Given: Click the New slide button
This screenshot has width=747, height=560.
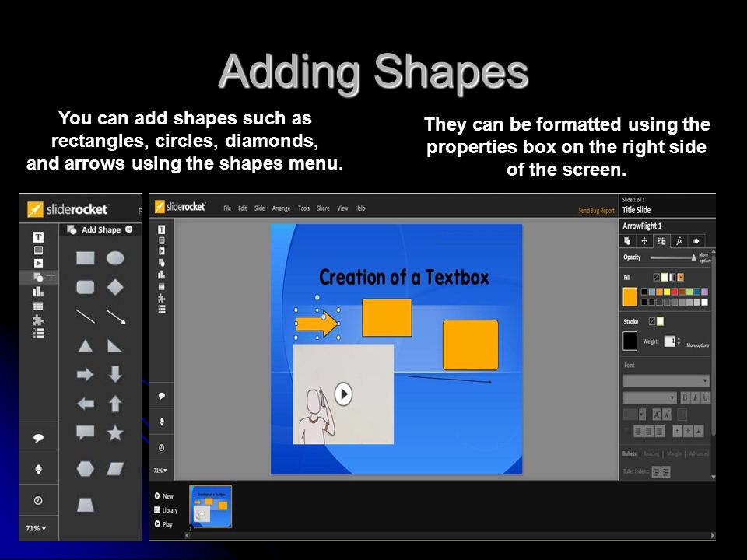Looking at the screenshot, I should click(x=164, y=495).
